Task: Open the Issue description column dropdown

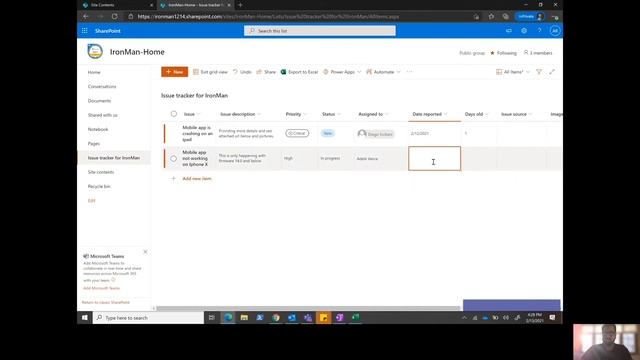Action: (x=259, y=114)
